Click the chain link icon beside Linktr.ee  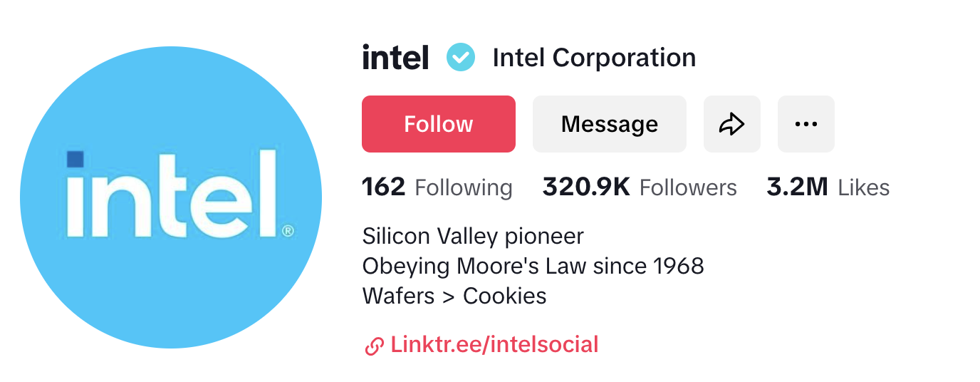pyautogui.click(x=374, y=346)
